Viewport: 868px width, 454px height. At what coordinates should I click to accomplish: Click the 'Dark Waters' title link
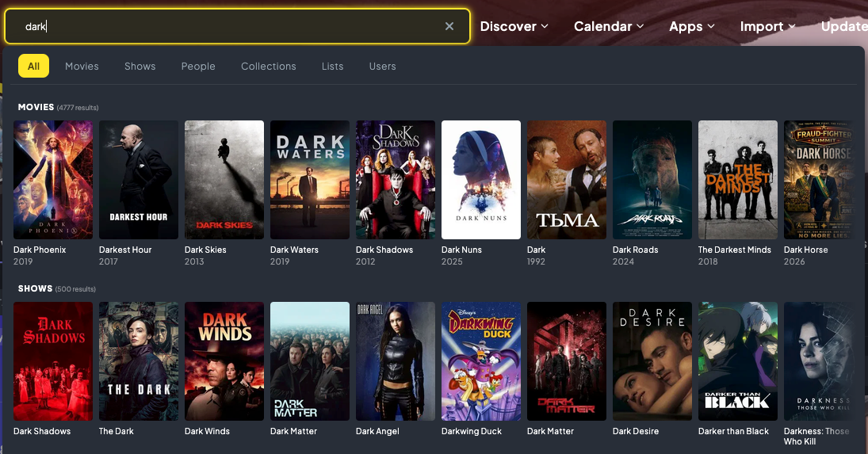[294, 250]
